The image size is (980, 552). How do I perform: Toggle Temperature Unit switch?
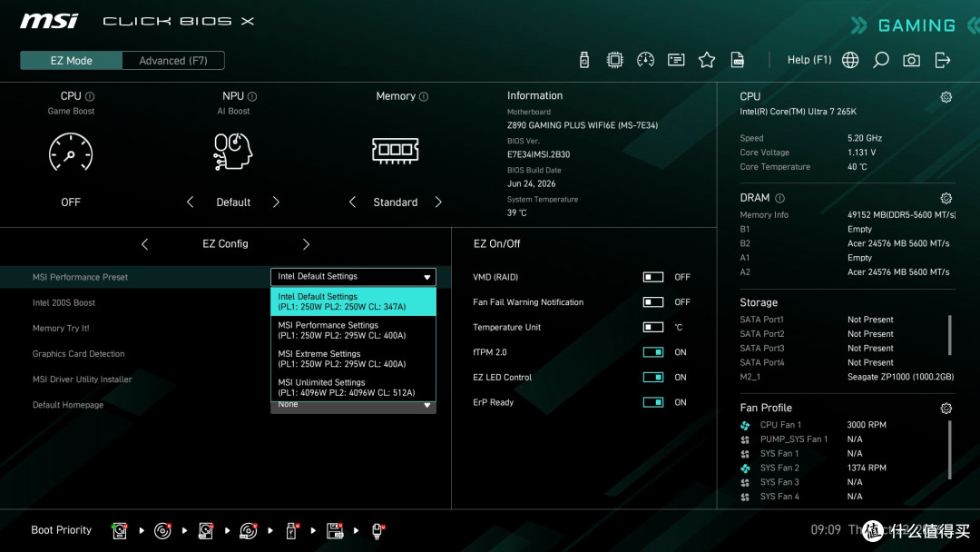(653, 327)
